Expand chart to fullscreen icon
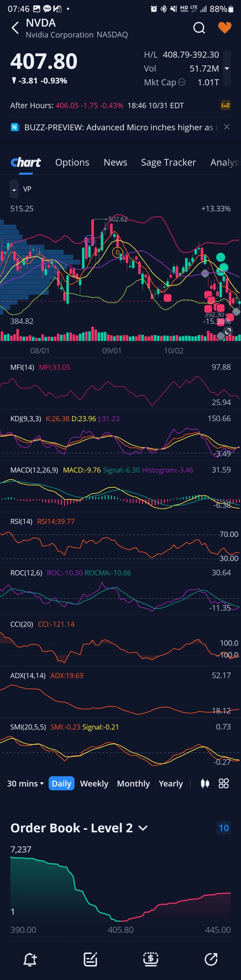 pyautogui.click(x=228, y=331)
